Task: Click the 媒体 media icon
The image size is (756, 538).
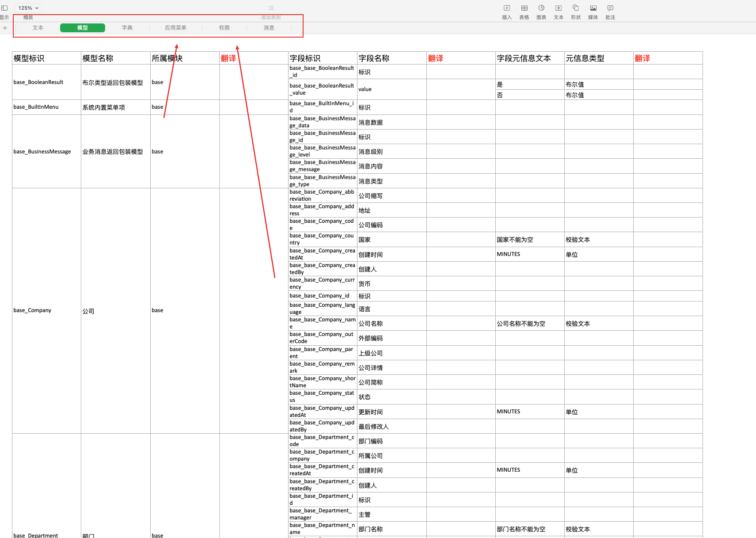Action: [x=593, y=8]
